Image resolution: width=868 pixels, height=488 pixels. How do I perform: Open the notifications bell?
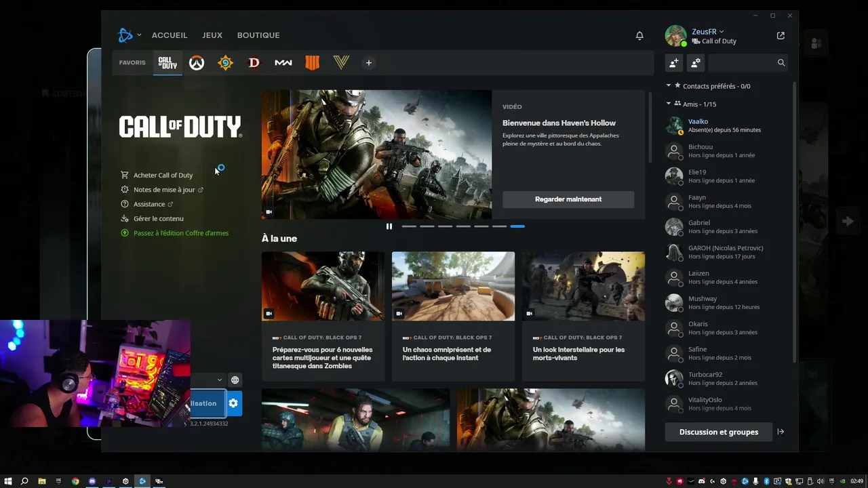point(639,35)
